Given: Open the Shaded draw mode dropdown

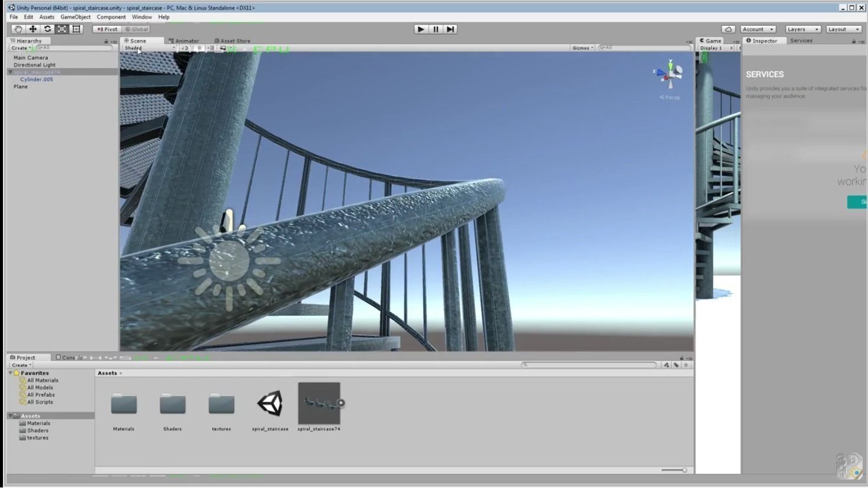Looking at the screenshot, I should click(x=147, y=48).
